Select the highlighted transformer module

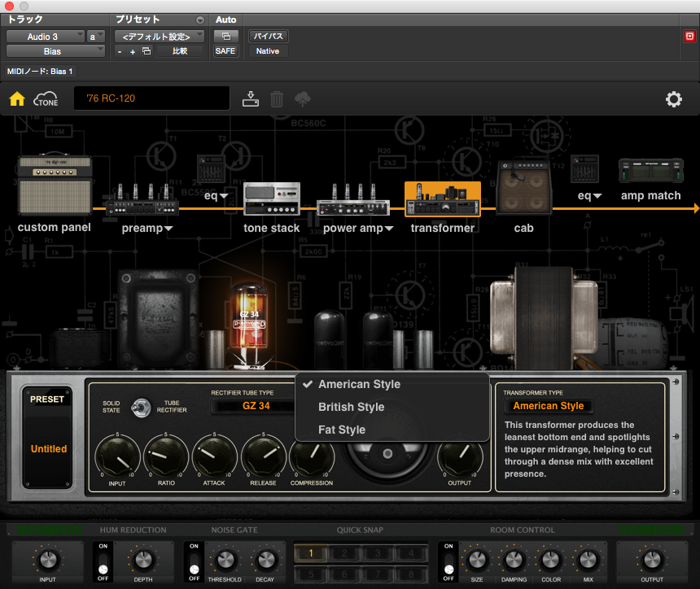[x=443, y=199]
